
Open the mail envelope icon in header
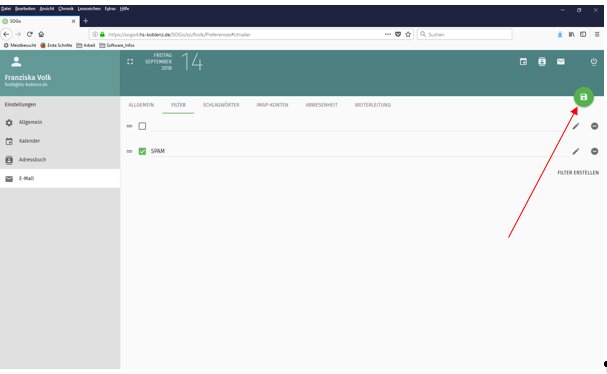561,62
